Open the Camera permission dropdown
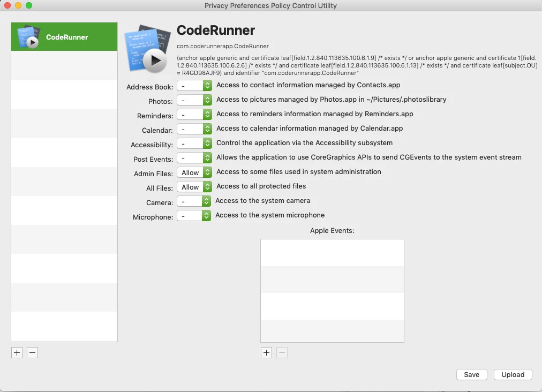 194,201
